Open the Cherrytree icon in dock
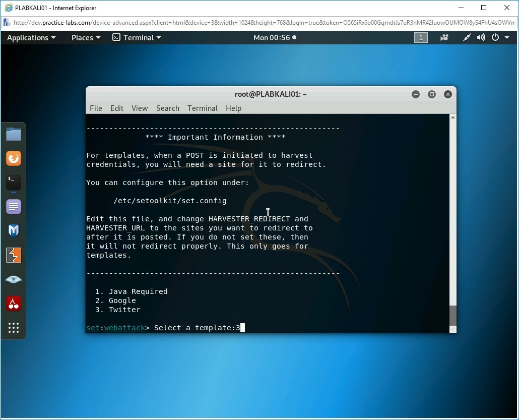 14,304
